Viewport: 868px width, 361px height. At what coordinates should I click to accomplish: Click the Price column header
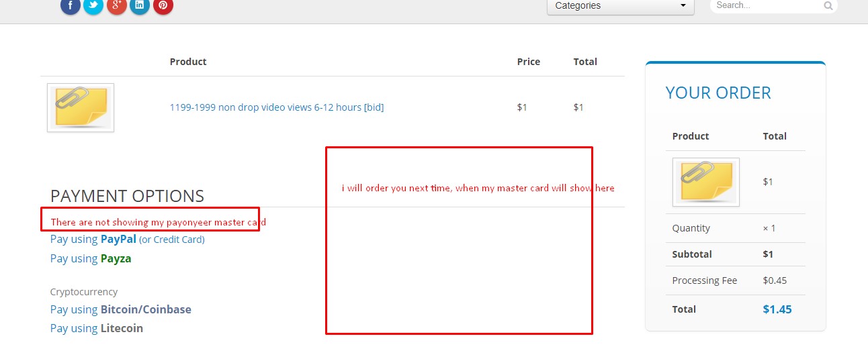point(529,62)
